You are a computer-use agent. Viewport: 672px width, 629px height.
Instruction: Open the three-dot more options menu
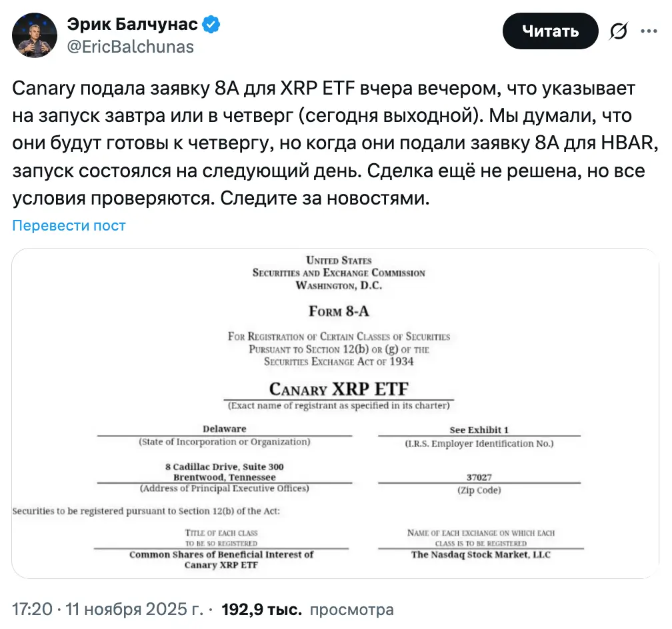pyautogui.click(x=649, y=31)
